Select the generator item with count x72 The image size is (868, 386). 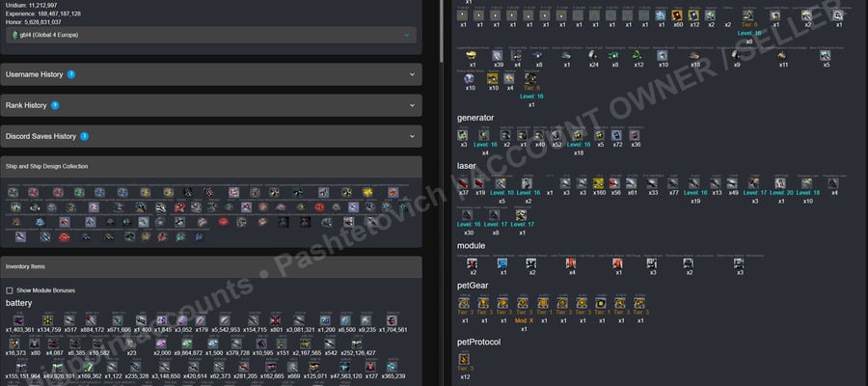[x=616, y=135]
